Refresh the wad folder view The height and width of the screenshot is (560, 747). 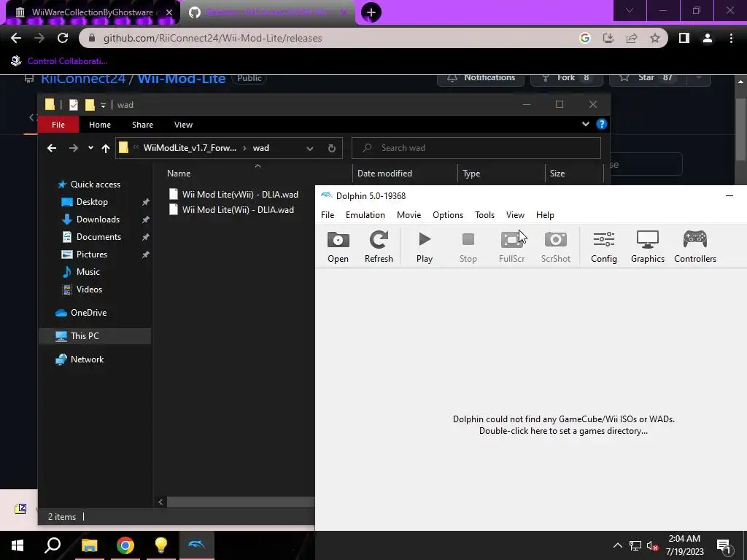point(332,148)
